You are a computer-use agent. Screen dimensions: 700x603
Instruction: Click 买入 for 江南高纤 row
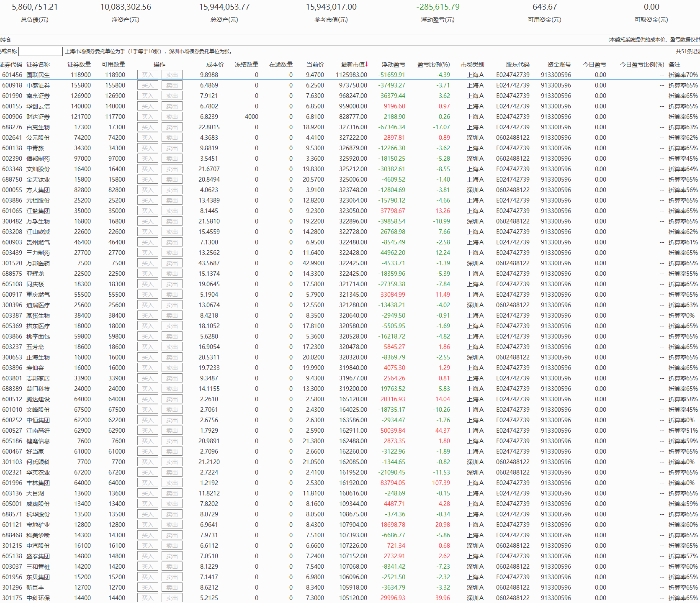pos(147,431)
